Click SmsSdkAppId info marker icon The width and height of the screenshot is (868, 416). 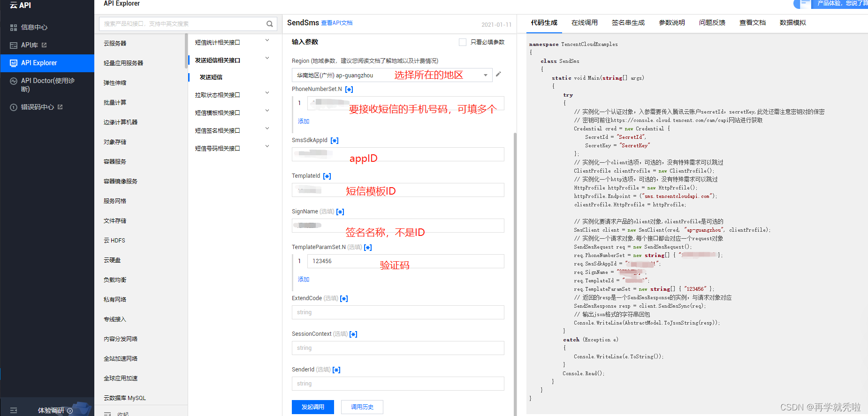[x=335, y=140]
